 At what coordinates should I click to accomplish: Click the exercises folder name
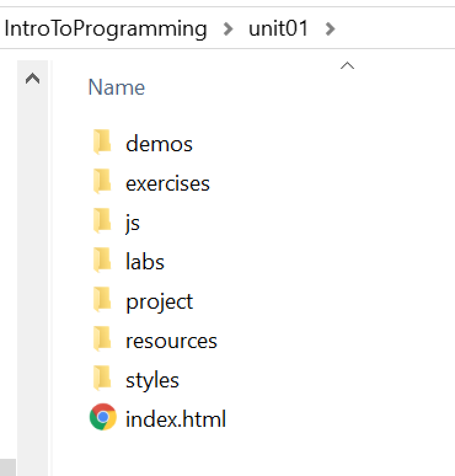click(168, 183)
